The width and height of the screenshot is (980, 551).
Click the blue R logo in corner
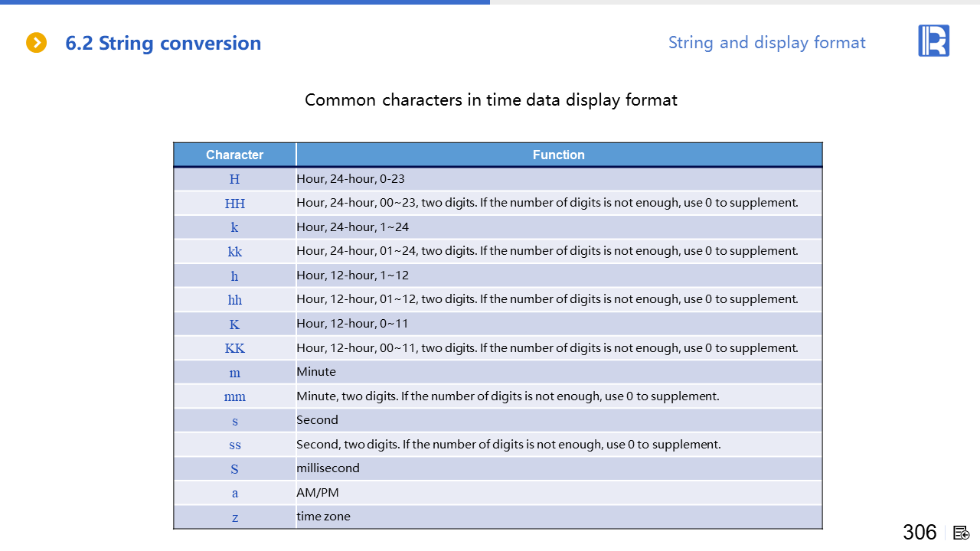(x=933, y=41)
